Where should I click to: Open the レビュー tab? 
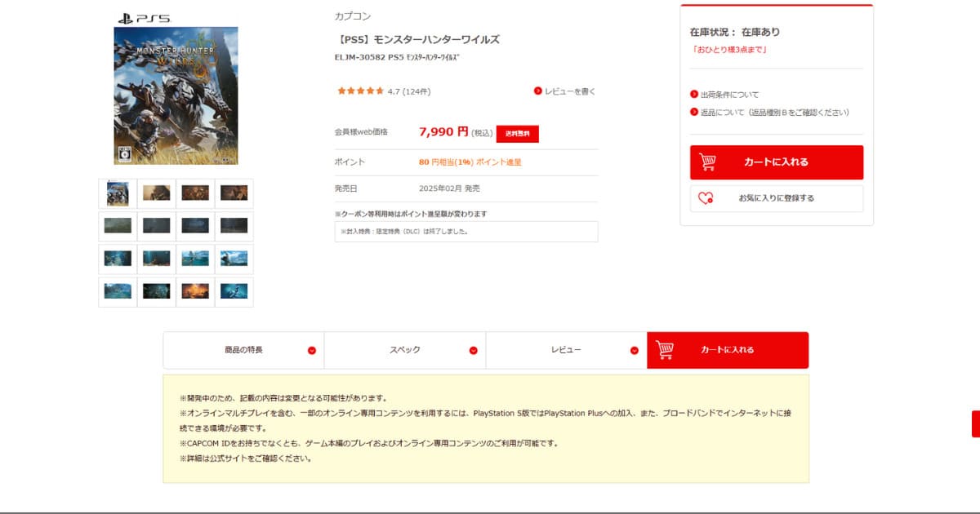[566, 350]
